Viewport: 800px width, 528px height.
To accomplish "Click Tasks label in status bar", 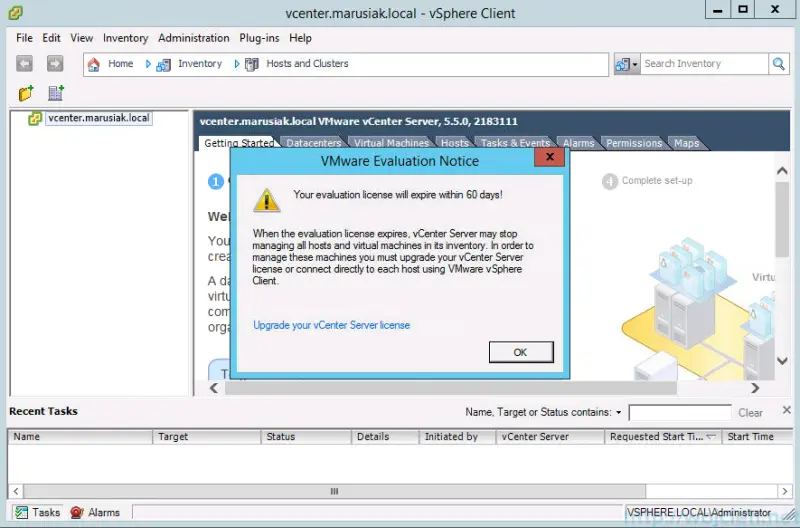I will pos(46,512).
